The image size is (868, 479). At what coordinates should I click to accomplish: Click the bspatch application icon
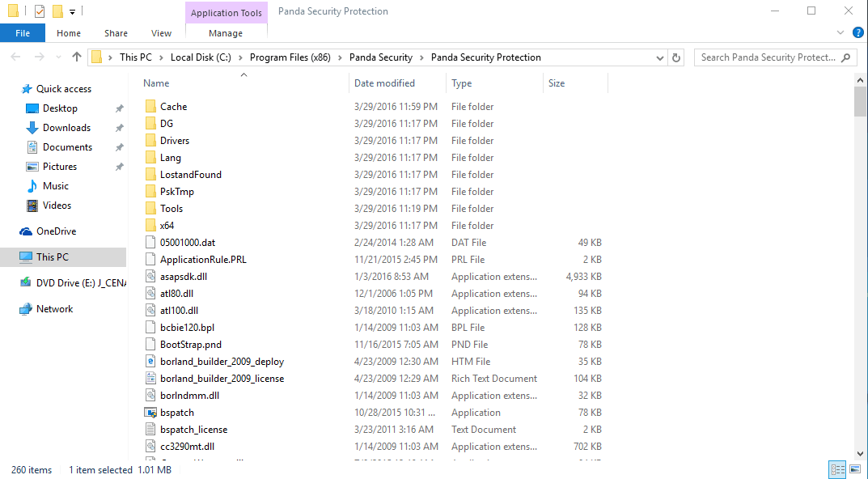coord(150,413)
